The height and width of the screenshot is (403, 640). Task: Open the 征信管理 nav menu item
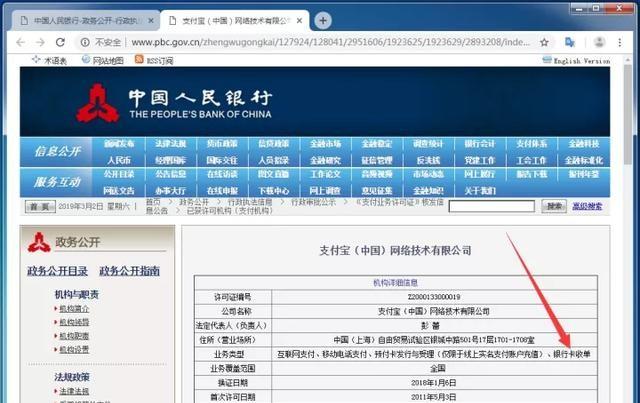(377, 160)
